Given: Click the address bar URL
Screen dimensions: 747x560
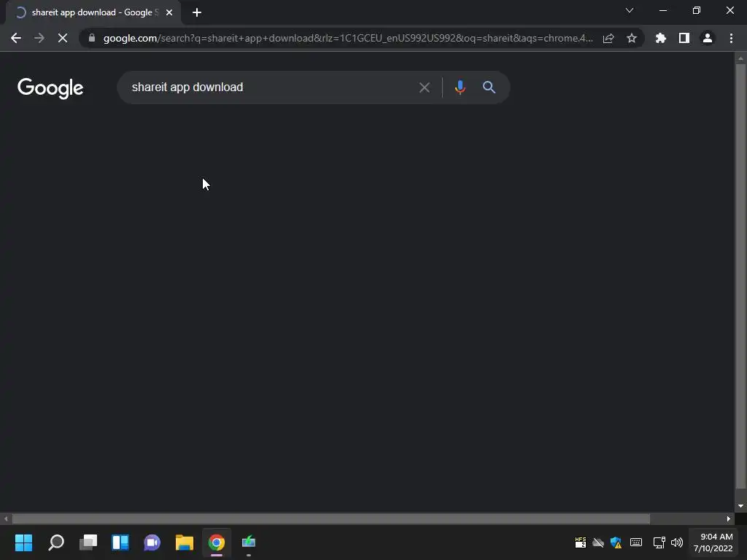Looking at the screenshot, I should coord(348,38).
